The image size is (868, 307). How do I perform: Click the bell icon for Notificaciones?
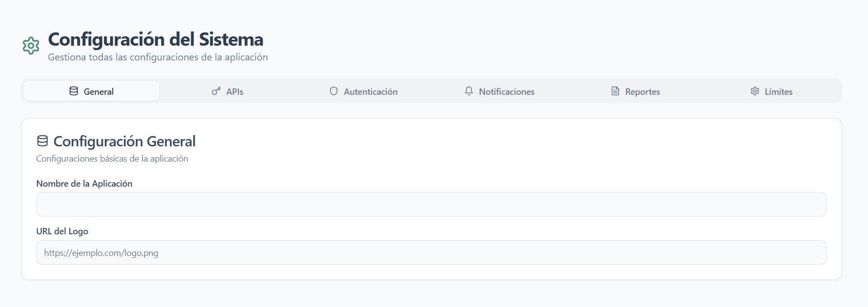point(469,91)
